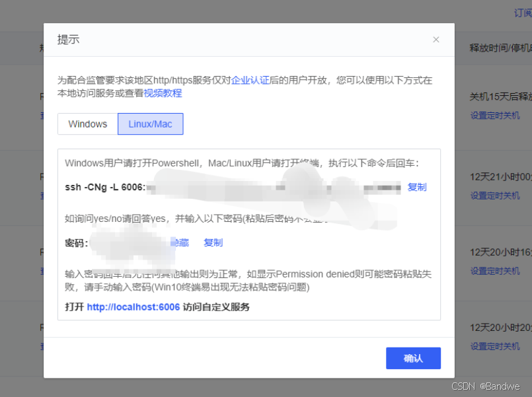Copy the password using its 复制 link
Image resolution: width=532 pixels, height=397 pixels.
click(213, 242)
